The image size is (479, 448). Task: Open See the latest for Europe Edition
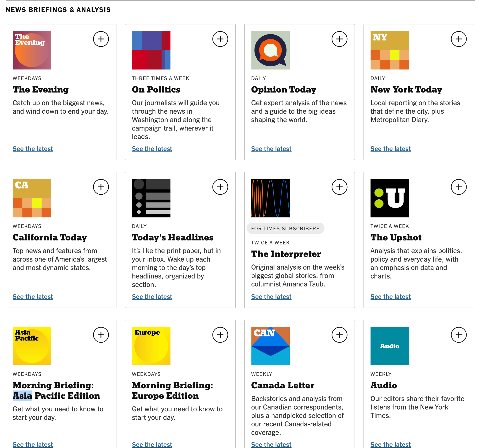coord(152,445)
